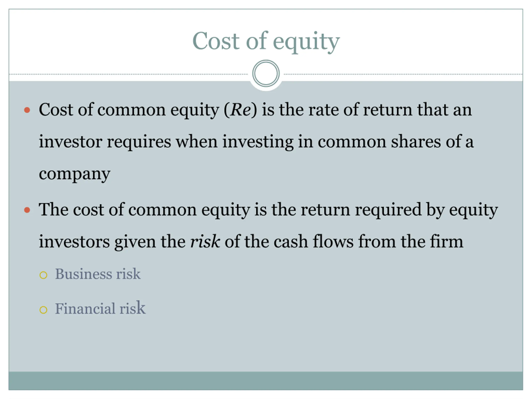Click the word company in first bullet
The image size is (532, 399).
pyautogui.click(x=75, y=174)
